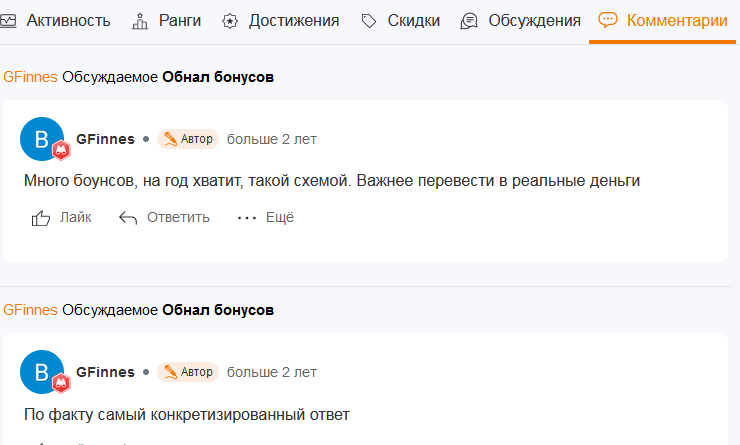Viewport: 740px width, 445px height.
Task: Open the second Обнал бонусов discussion link
Action: [x=218, y=310]
